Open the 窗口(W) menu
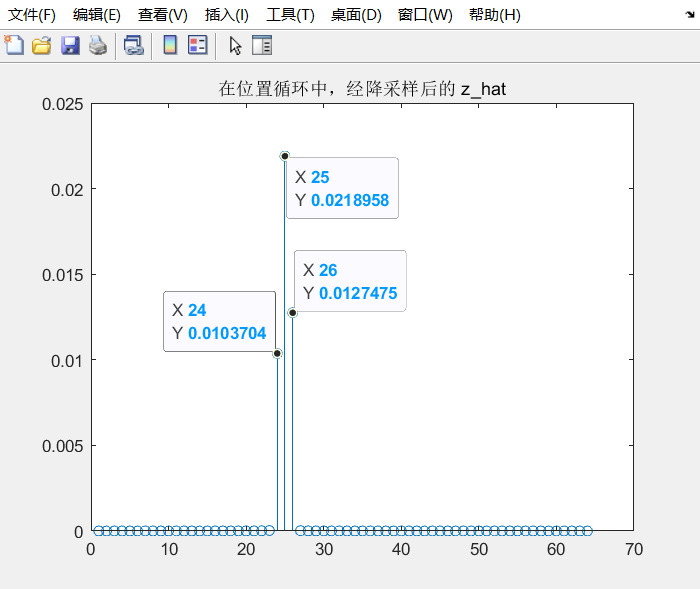Image resolution: width=700 pixels, height=589 pixels. (x=425, y=15)
